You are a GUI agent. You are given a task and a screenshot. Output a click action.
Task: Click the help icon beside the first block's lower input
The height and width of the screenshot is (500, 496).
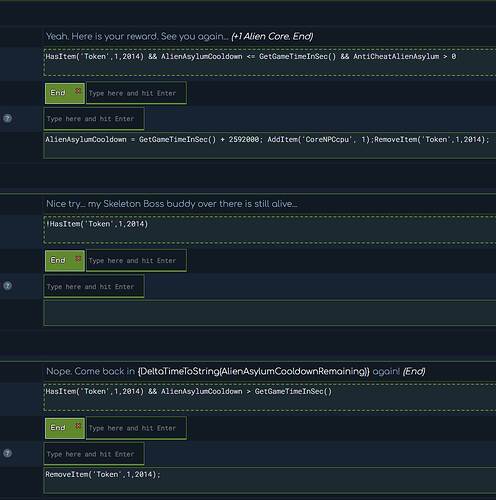coord(7,118)
